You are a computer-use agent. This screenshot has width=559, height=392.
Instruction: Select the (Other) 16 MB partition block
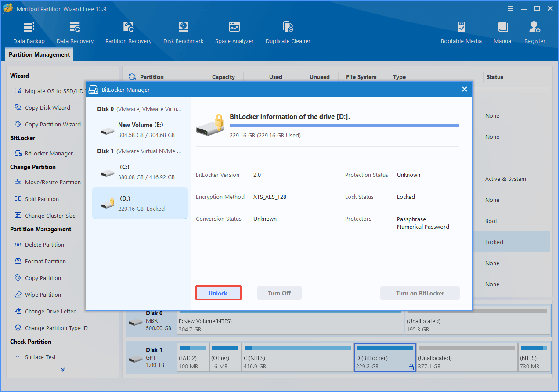click(225, 357)
